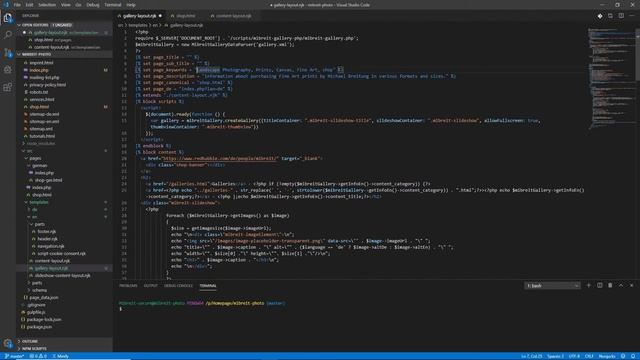
Task: Click the redbubble URL in code
Action: click(x=220, y=158)
